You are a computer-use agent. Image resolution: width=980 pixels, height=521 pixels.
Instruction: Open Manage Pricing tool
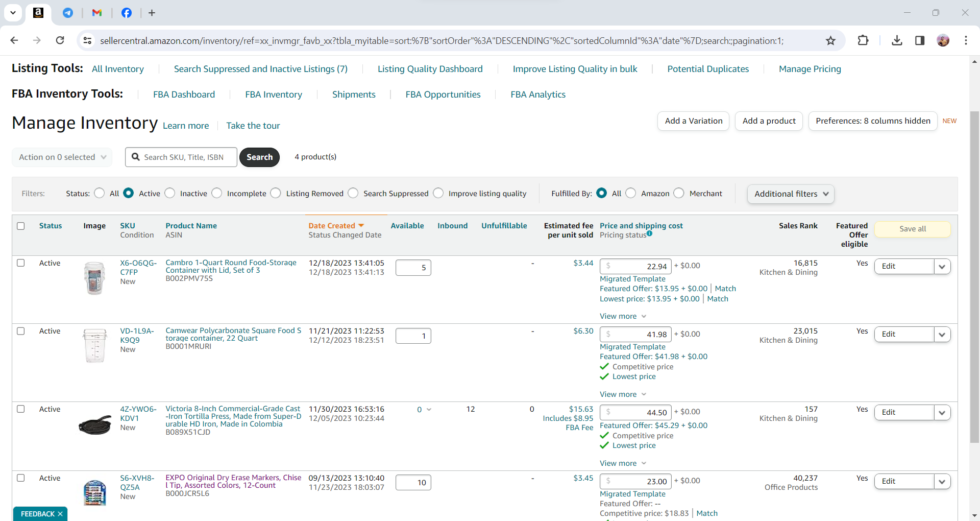tap(810, 69)
